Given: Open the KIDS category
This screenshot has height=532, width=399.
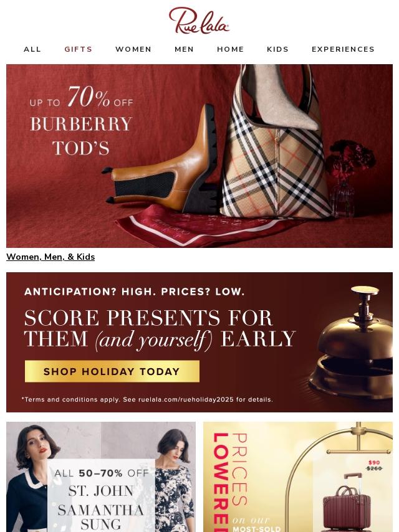Looking at the screenshot, I should pos(278,49).
